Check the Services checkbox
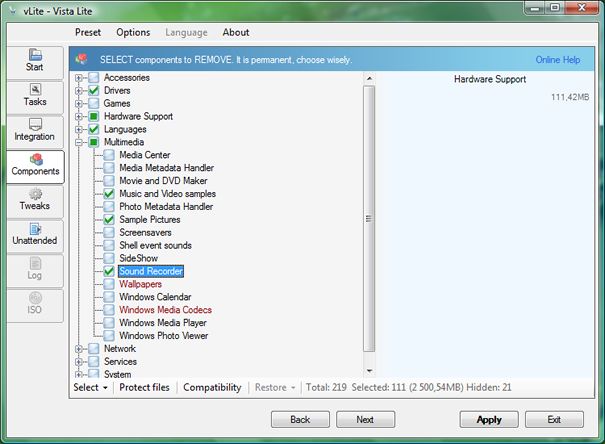The height and width of the screenshot is (444, 605). click(x=94, y=361)
